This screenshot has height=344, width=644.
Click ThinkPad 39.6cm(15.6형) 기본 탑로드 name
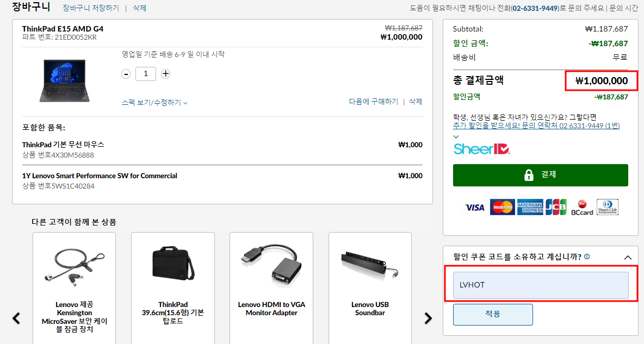point(173,313)
